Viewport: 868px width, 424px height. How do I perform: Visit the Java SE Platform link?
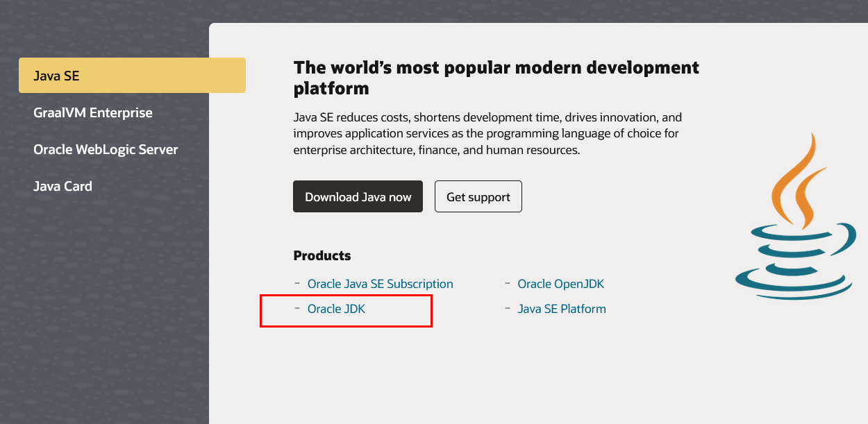pyautogui.click(x=562, y=309)
